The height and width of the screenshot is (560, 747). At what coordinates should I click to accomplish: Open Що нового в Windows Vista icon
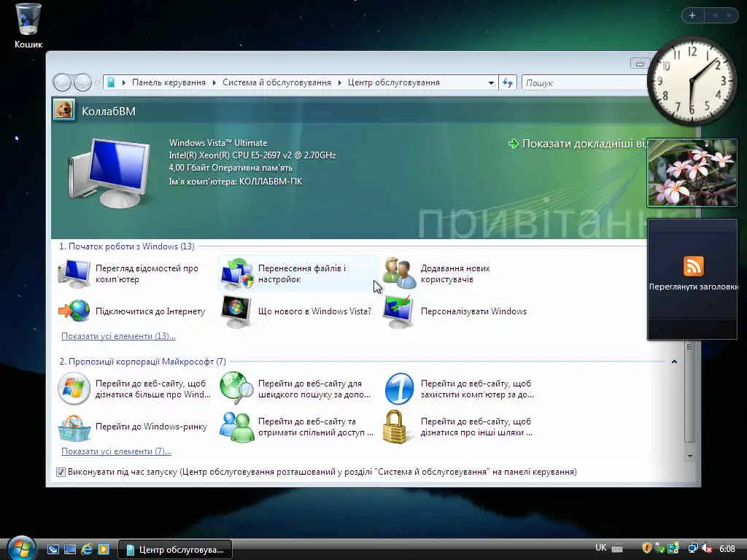coord(236,311)
